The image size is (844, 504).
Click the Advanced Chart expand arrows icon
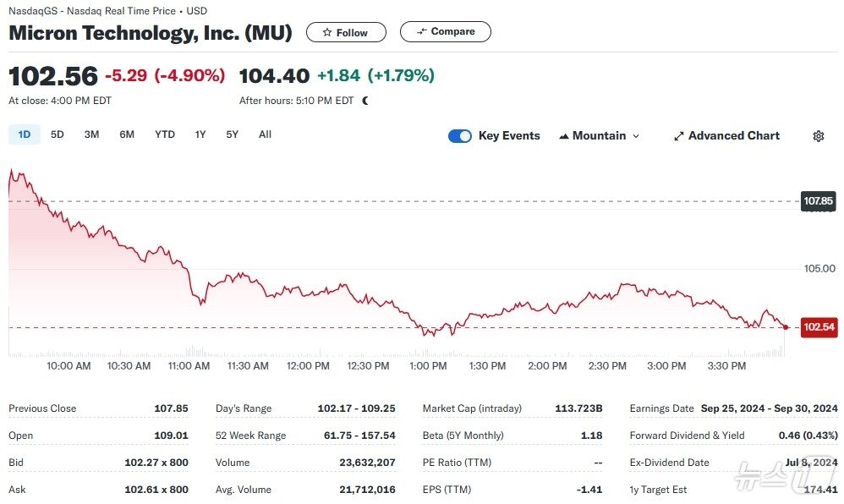pos(678,136)
